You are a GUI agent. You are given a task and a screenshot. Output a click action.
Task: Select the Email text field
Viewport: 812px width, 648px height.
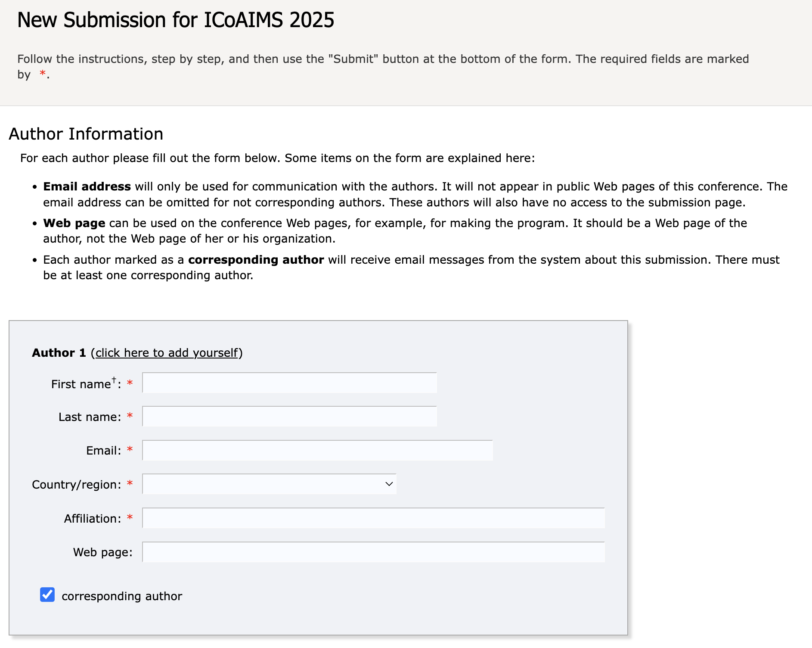(318, 450)
